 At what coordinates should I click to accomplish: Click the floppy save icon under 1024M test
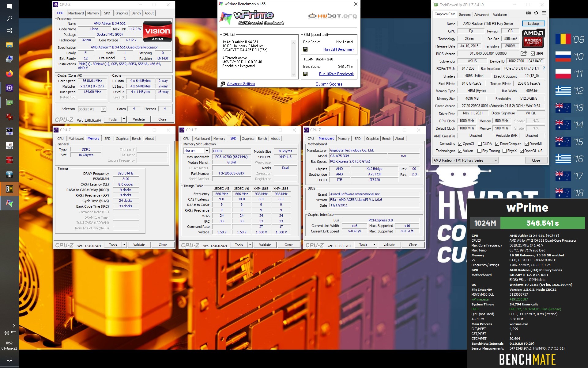coord(305,74)
